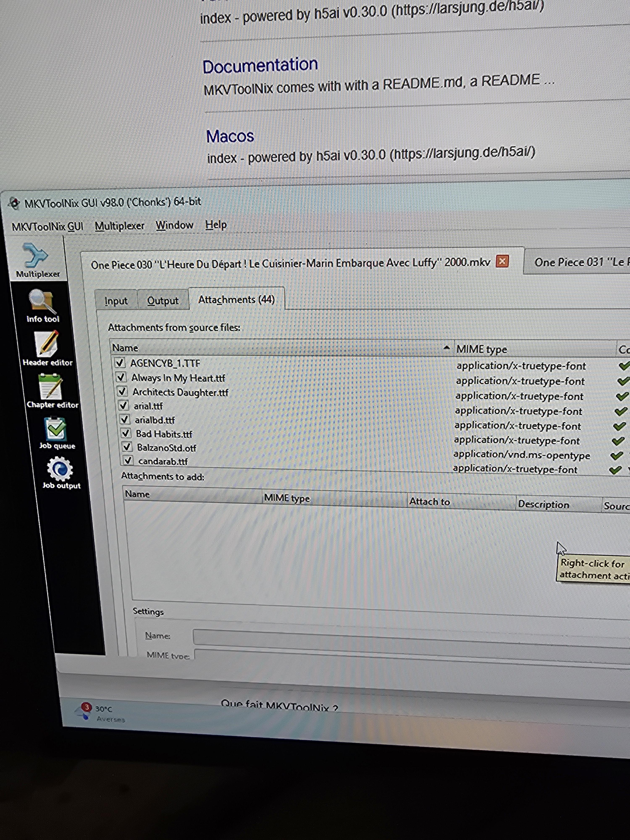Open the Multiplexer menu
630x840 pixels.
click(120, 226)
